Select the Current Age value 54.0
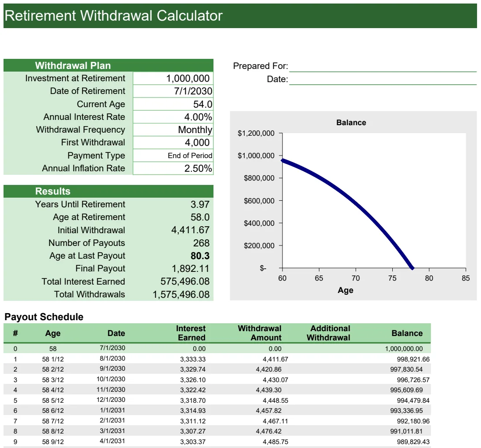The height and width of the screenshot is (448, 481). point(173,104)
